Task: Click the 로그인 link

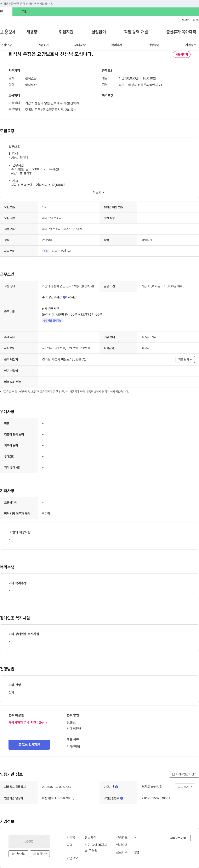Action: click(x=186, y=20)
